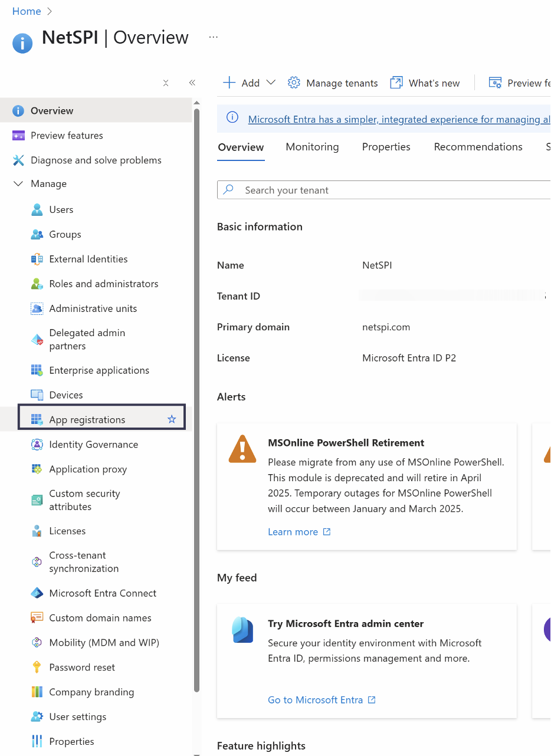
Task: Close the sidebar search with X icon
Action: pyautogui.click(x=166, y=83)
